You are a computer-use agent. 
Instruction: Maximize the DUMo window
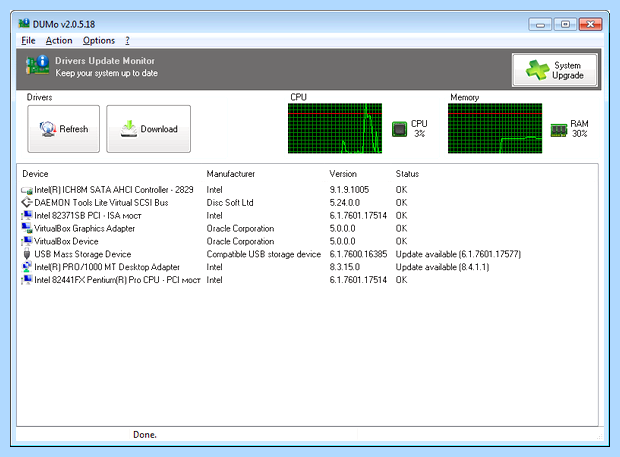[565, 25]
